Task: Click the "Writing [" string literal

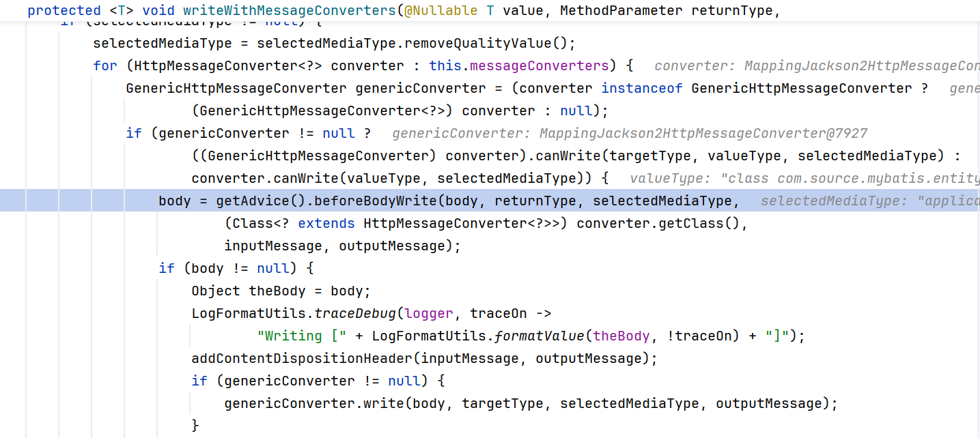Action: (x=302, y=336)
